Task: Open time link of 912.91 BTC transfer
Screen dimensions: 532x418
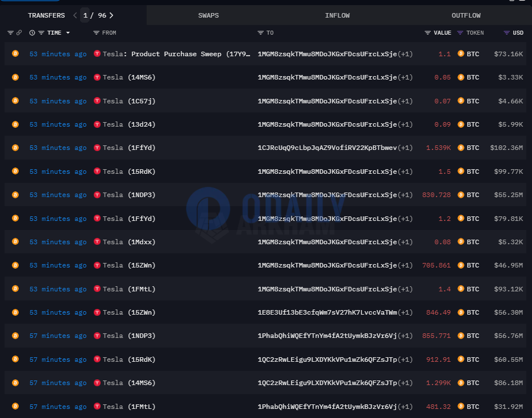Action: click(x=57, y=360)
